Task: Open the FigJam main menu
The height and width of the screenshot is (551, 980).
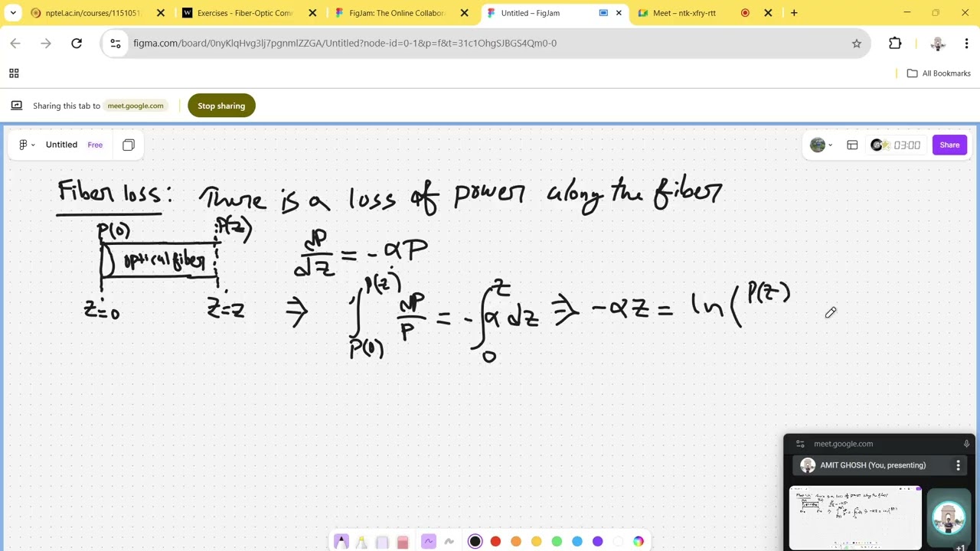Action: 27,145
